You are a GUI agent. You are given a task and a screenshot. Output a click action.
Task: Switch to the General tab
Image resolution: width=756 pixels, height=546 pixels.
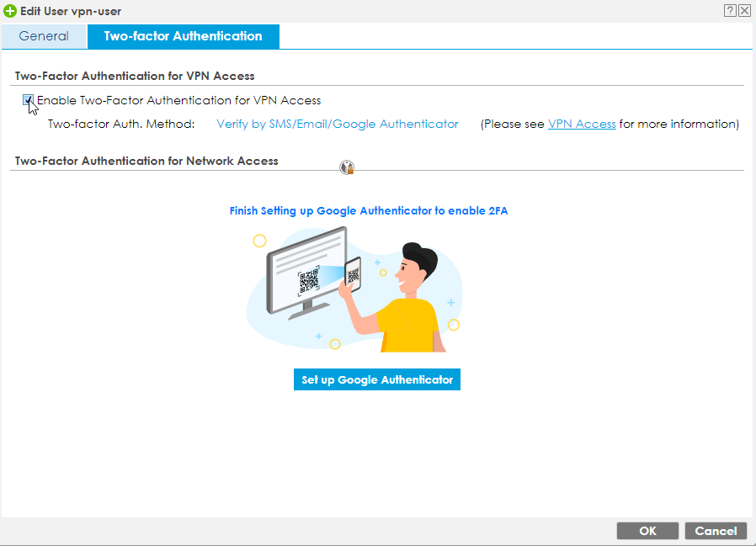tap(44, 36)
